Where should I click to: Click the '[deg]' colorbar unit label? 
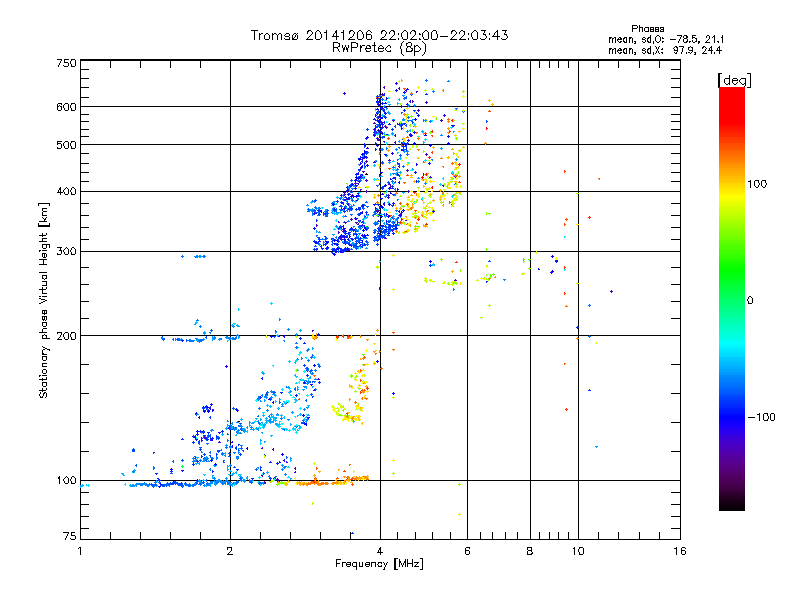(734, 80)
